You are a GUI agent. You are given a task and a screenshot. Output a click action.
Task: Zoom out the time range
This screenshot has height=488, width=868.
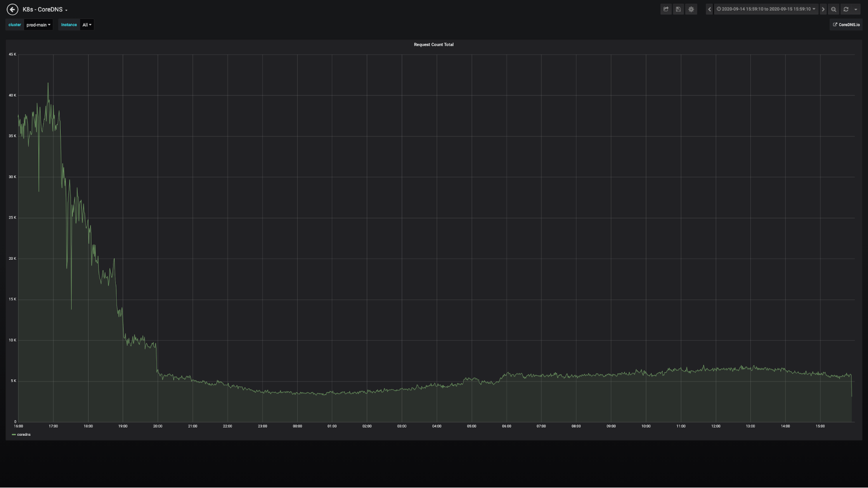[833, 9]
